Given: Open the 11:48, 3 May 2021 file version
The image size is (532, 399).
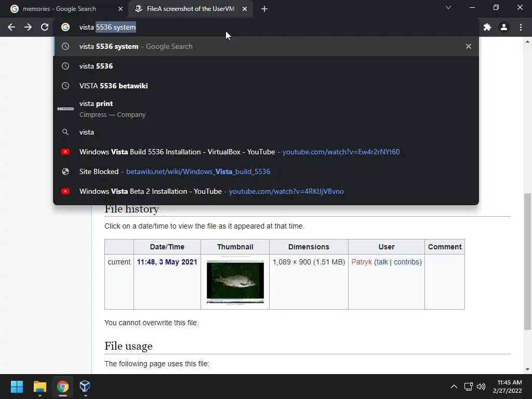Looking at the screenshot, I should 167,262.
